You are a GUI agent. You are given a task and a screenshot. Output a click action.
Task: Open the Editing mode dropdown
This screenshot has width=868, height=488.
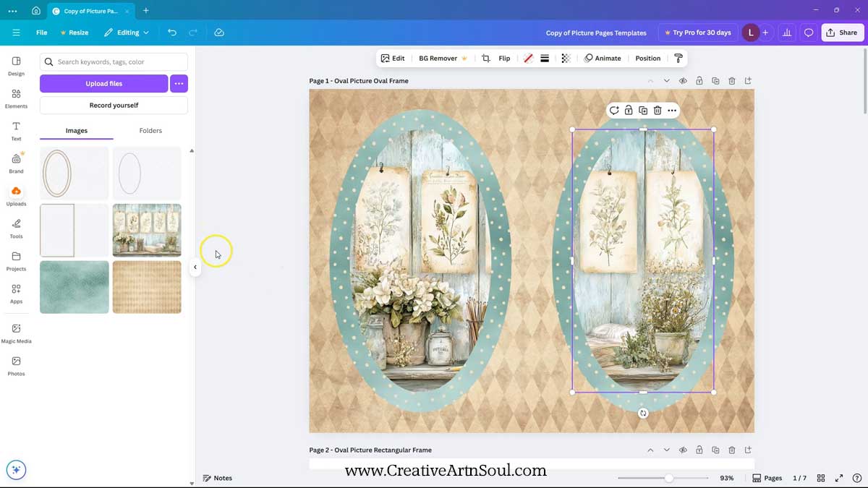(127, 33)
